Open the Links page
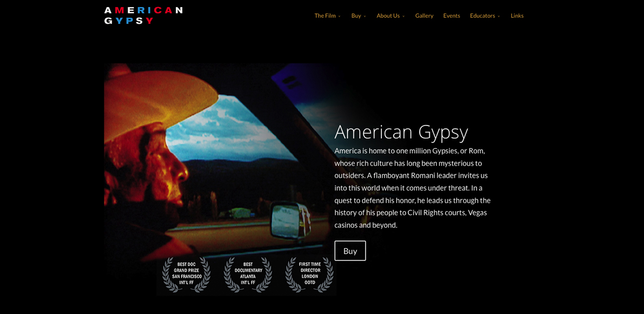 (517, 16)
